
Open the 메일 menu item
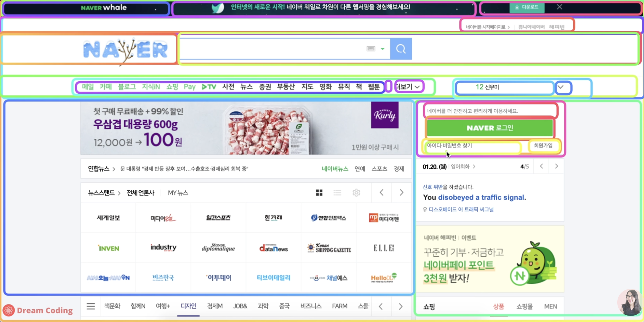coord(88,87)
